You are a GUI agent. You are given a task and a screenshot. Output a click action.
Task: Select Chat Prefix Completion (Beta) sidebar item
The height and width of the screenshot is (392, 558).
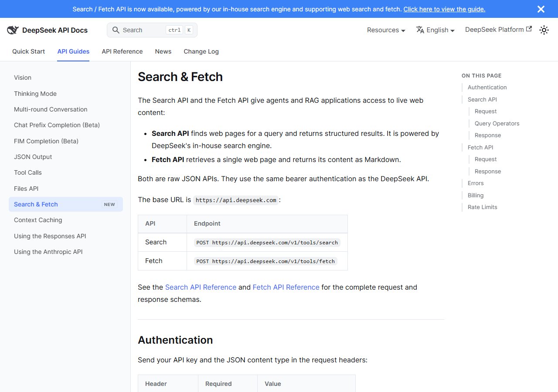click(x=66, y=125)
